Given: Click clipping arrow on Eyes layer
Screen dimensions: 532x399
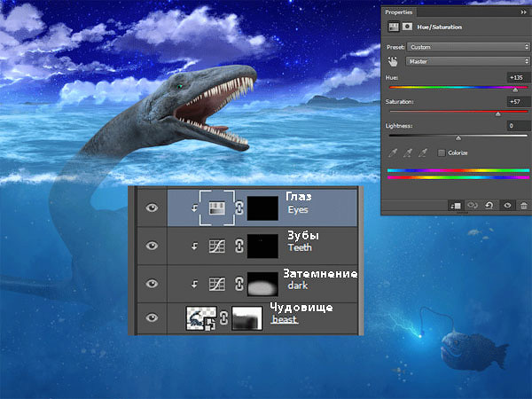Looking at the screenshot, I should [194, 208].
